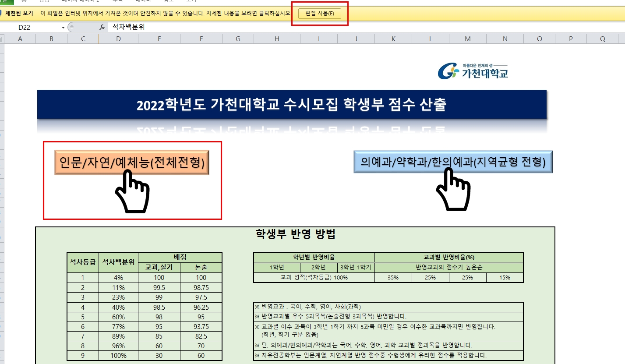The width and height of the screenshot is (625, 364).
Task: Click the 1학년 cell
Action: 277,267
